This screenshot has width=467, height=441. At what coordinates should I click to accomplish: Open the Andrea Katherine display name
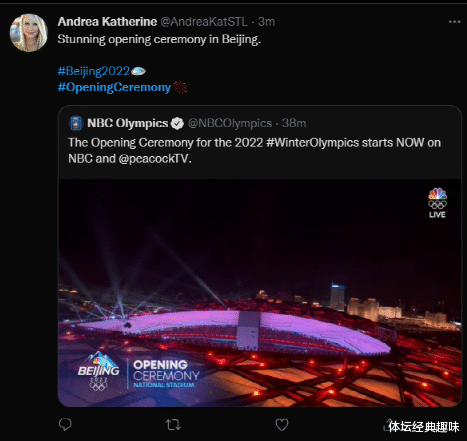[107, 22]
